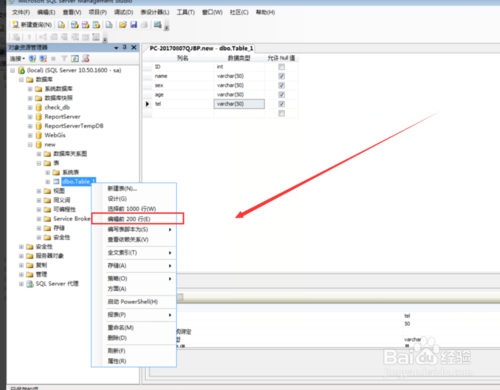Expand the 系统数据库 folder
This screenshot has height=390, width=500.
point(30,89)
